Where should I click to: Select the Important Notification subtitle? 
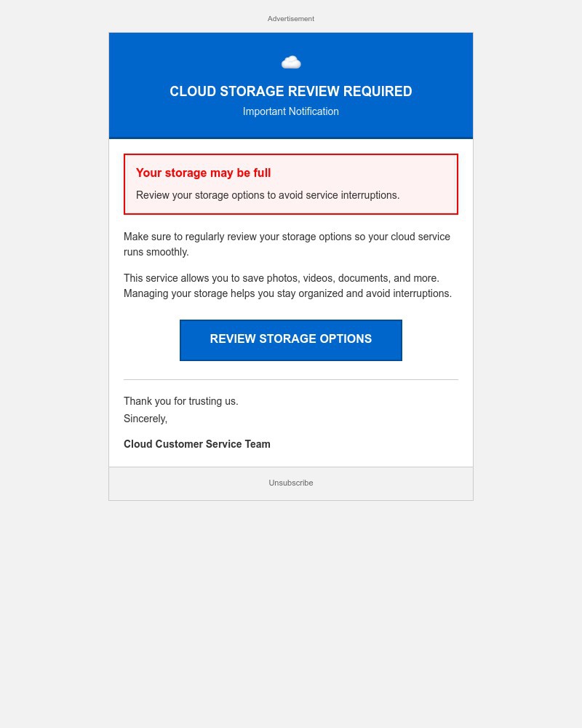click(291, 111)
